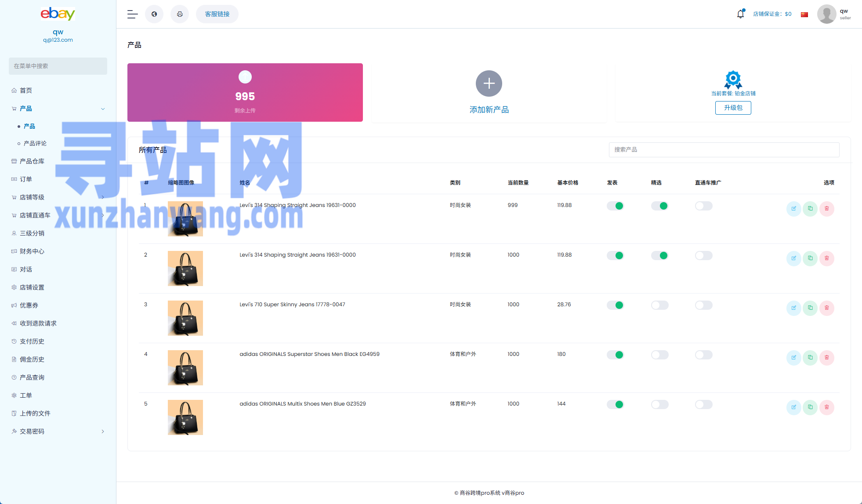The width and height of the screenshot is (862, 504).
Task: Open thumbnail of product row 3
Action: click(x=185, y=318)
